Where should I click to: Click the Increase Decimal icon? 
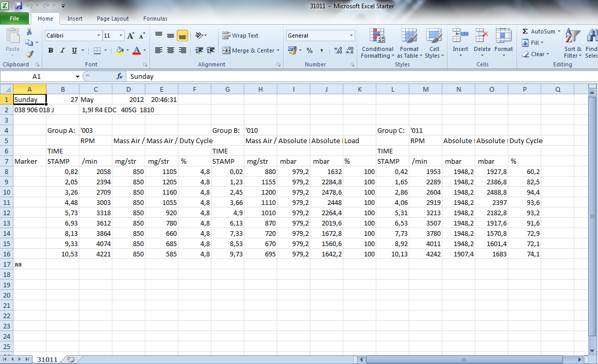coord(338,50)
